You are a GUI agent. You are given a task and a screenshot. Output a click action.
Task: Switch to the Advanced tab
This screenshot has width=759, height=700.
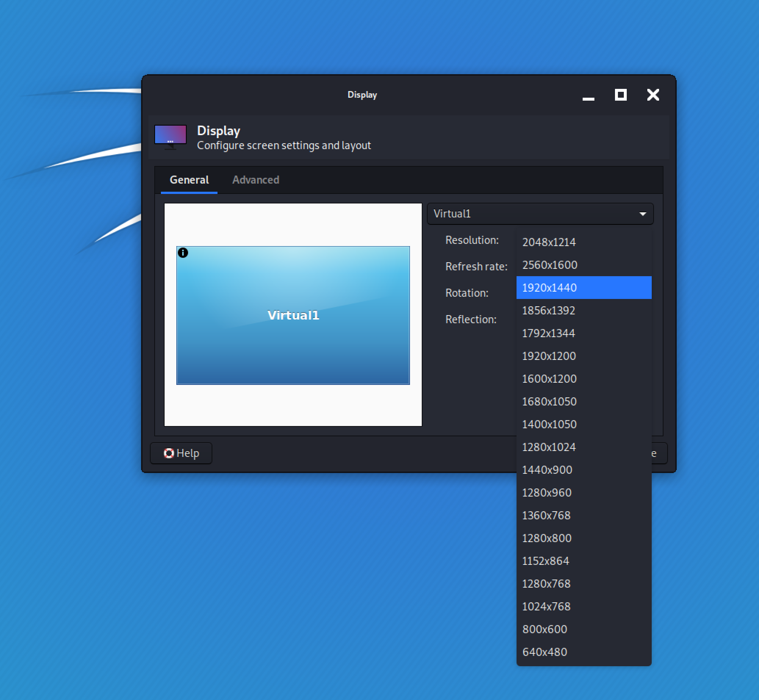[x=256, y=179]
